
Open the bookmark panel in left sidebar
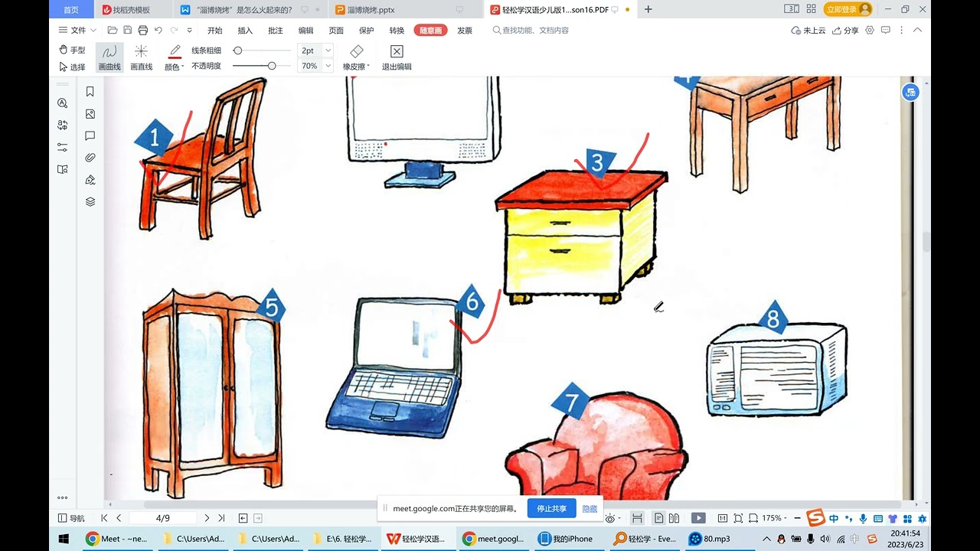click(90, 92)
